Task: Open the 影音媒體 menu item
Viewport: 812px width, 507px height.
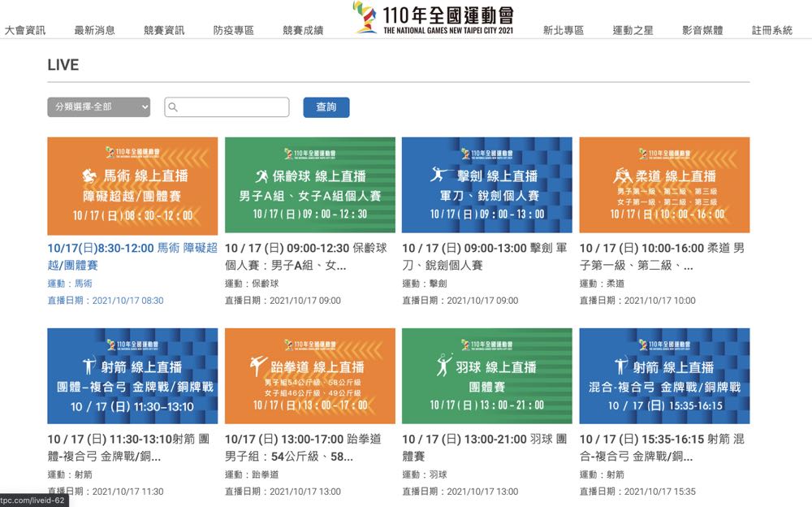Action: point(702,30)
